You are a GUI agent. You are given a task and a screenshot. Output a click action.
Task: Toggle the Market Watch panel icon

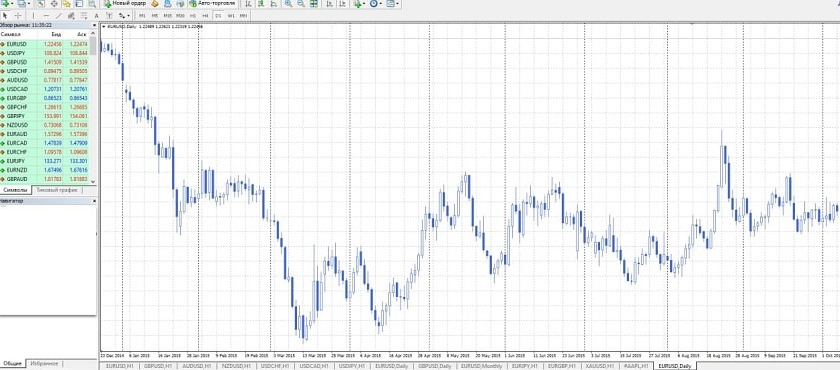pos(41,3)
